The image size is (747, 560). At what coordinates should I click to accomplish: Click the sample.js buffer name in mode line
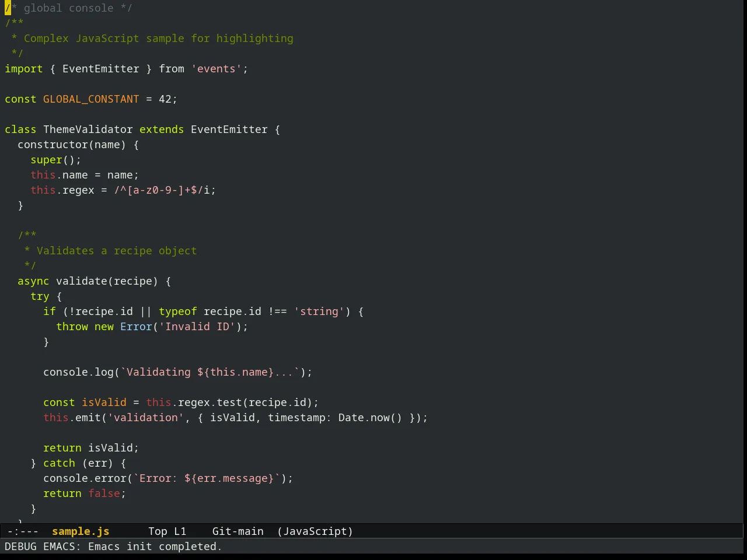81,531
